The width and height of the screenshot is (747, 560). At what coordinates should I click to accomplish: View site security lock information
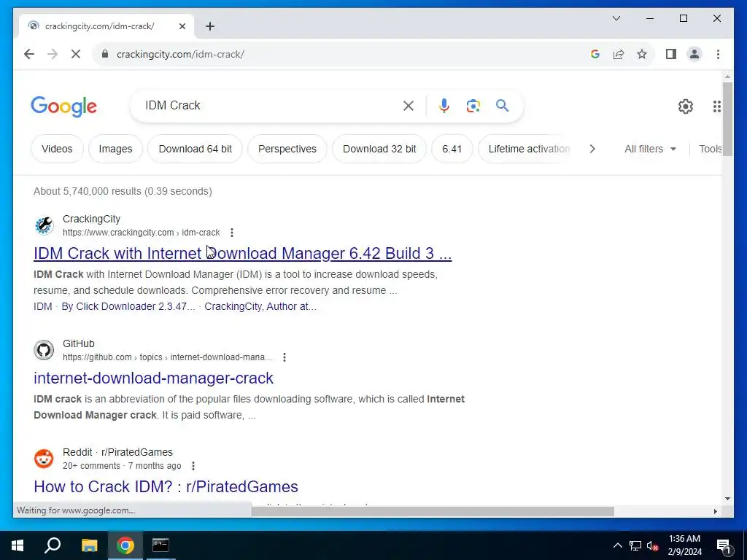[105, 54]
